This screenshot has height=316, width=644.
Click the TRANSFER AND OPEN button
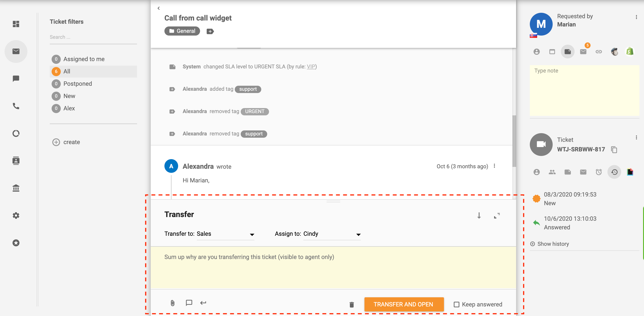(403, 304)
